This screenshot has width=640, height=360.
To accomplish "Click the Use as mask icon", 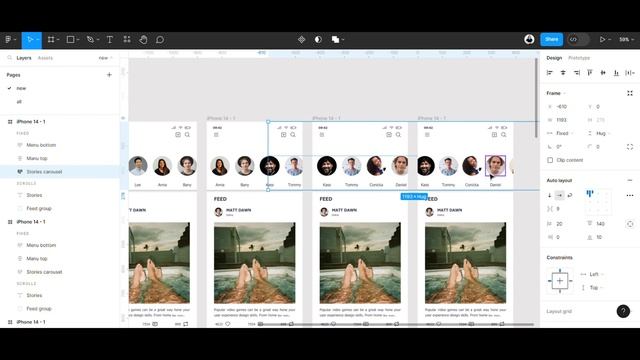I will click(x=318, y=40).
